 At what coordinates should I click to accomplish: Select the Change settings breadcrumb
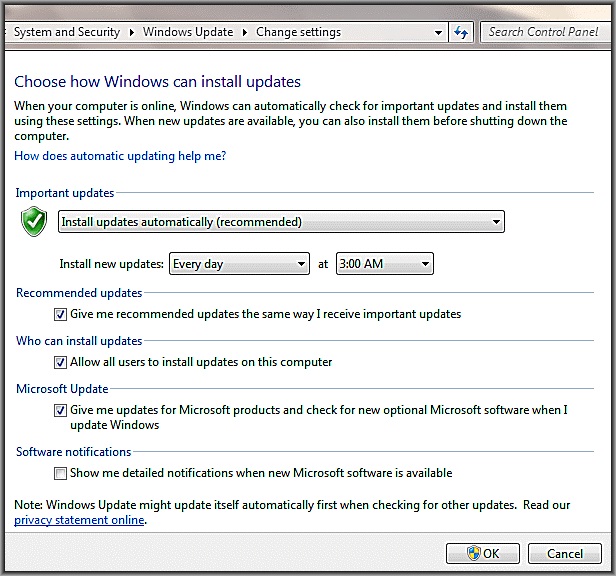pos(298,32)
